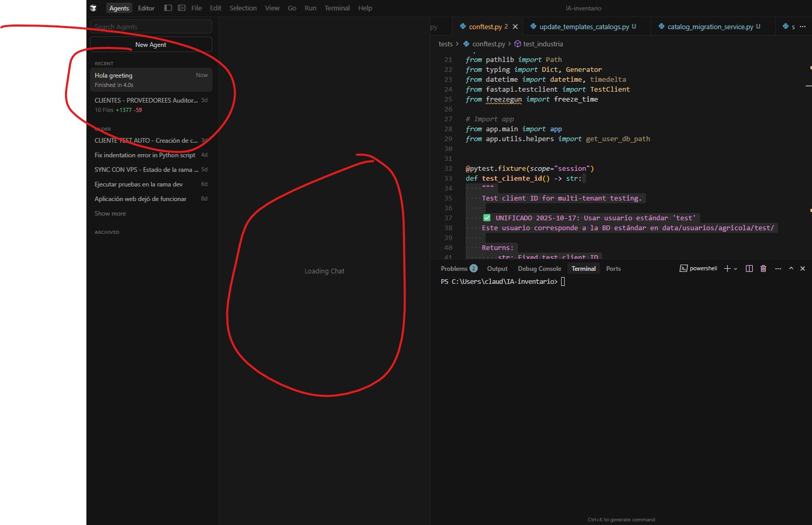The image size is (812, 525).
Task: Select the Terminal panel tab
Action: [583, 269]
